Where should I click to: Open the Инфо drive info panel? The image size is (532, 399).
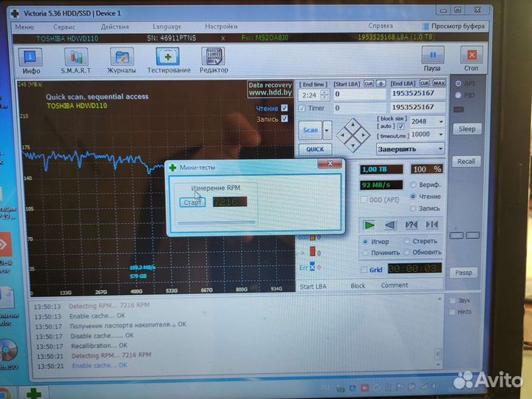click(30, 59)
